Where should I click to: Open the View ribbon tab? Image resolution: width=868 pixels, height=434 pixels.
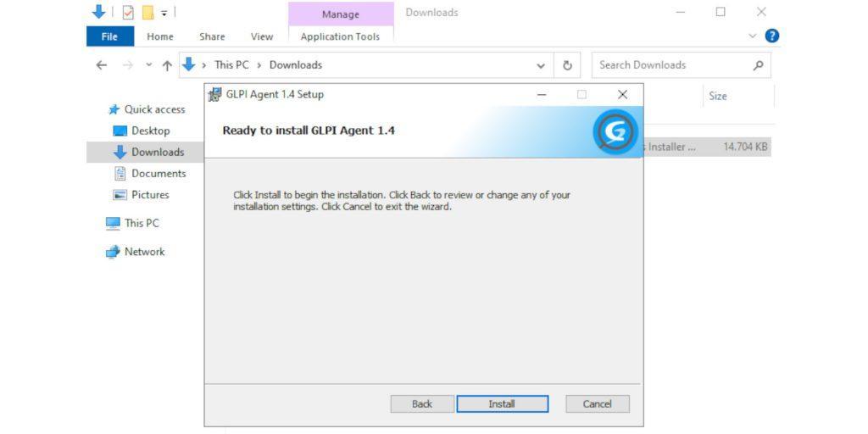pyautogui.click(x=262, y=36)
